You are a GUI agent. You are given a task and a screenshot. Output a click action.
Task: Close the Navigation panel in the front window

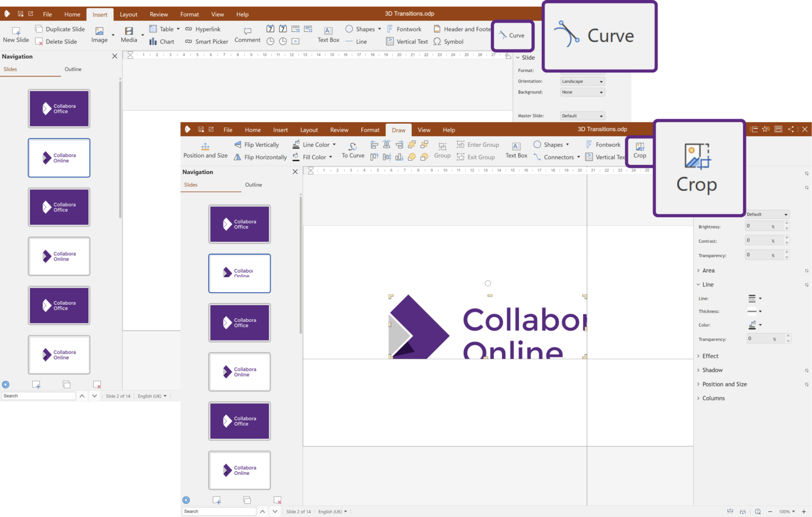click(296, 172)
